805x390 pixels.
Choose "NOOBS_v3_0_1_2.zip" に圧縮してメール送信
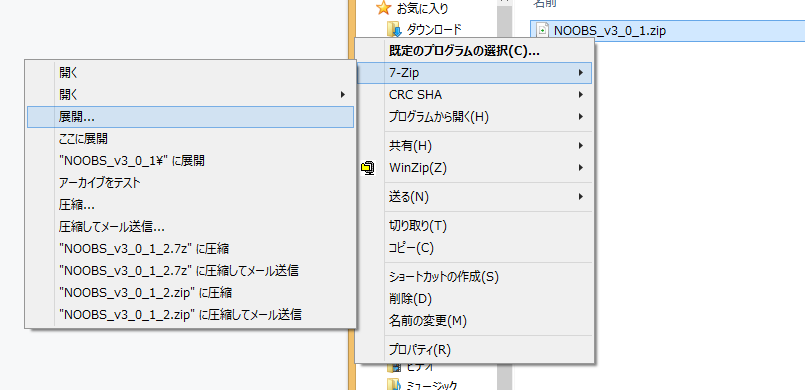pos(190,315)
